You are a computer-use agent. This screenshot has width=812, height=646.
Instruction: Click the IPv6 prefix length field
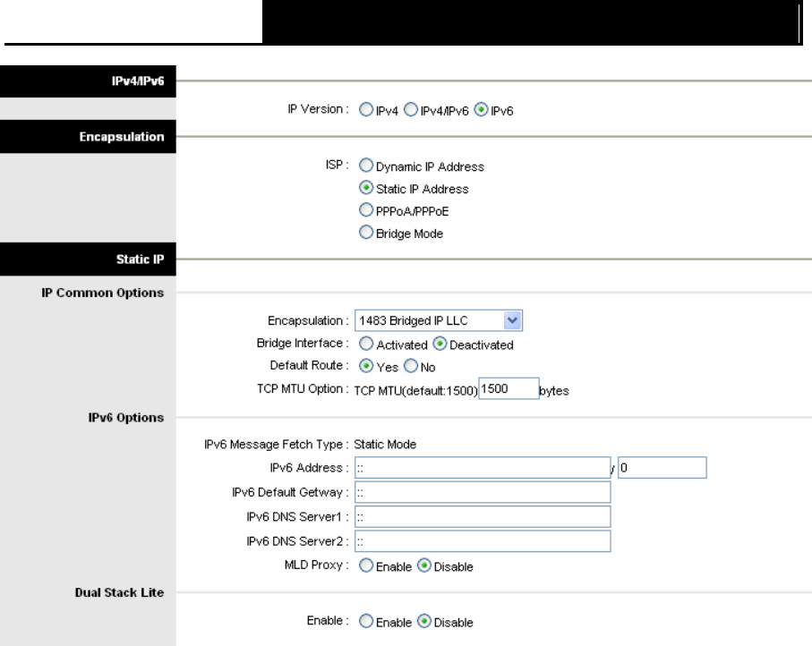[662, 467]
